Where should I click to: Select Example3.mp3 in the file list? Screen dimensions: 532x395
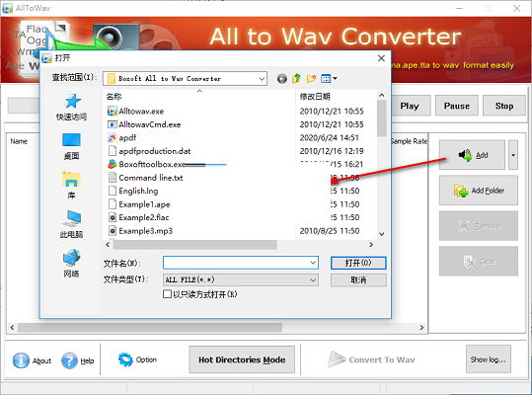point(145,231)
